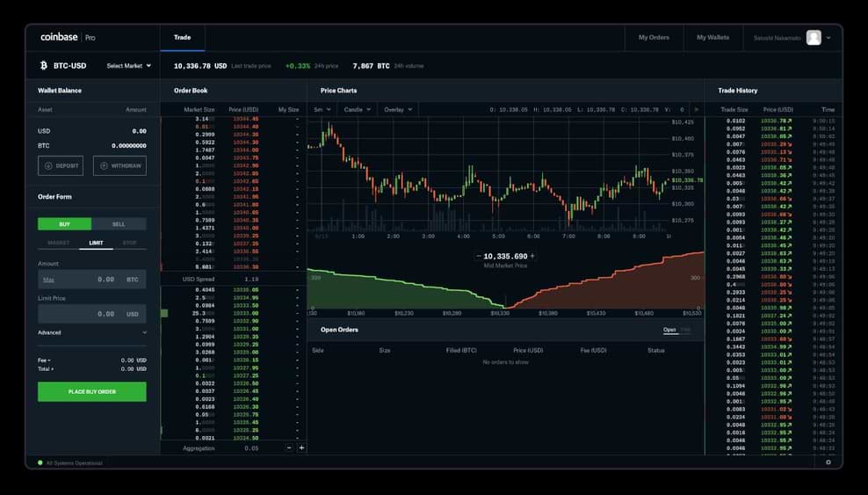The height and width of the screenshot is (495, 868).
Task: Select the Stop order type tab
Action: point(129,243)
